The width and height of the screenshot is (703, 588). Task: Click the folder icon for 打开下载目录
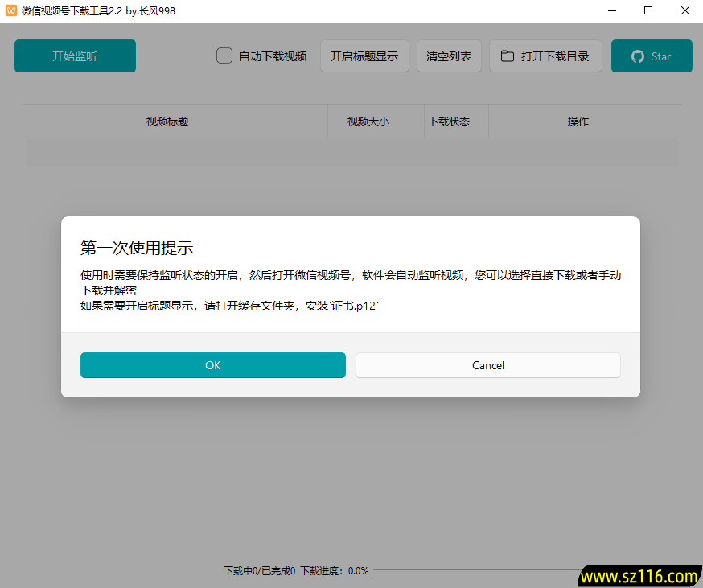[508, 56]
